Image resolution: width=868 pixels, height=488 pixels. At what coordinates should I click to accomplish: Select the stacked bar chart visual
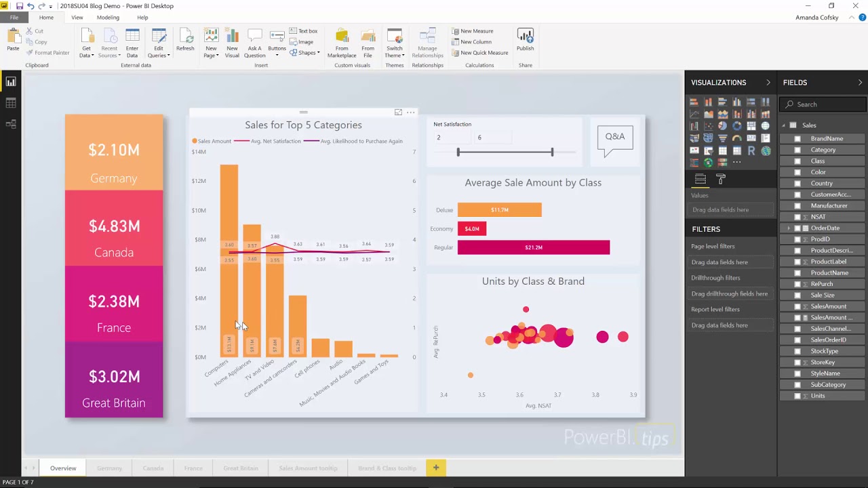coord(694,102)
